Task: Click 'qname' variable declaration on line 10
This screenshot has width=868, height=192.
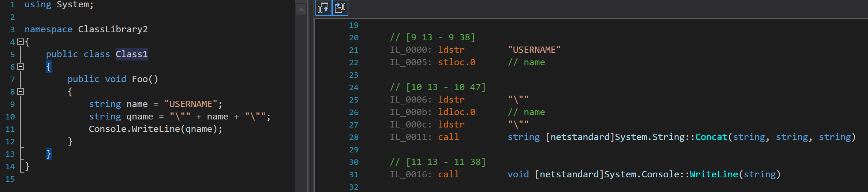Action: coord(140,117)
